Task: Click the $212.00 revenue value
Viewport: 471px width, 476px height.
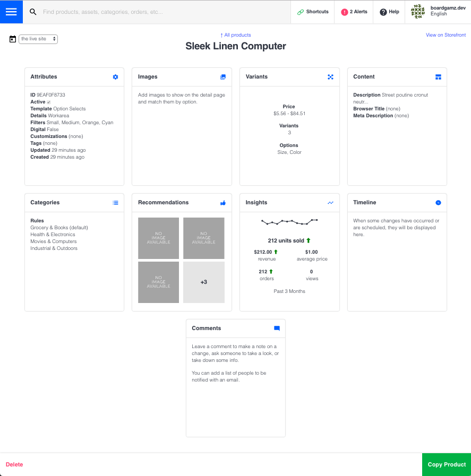Action: pos(263,252)
